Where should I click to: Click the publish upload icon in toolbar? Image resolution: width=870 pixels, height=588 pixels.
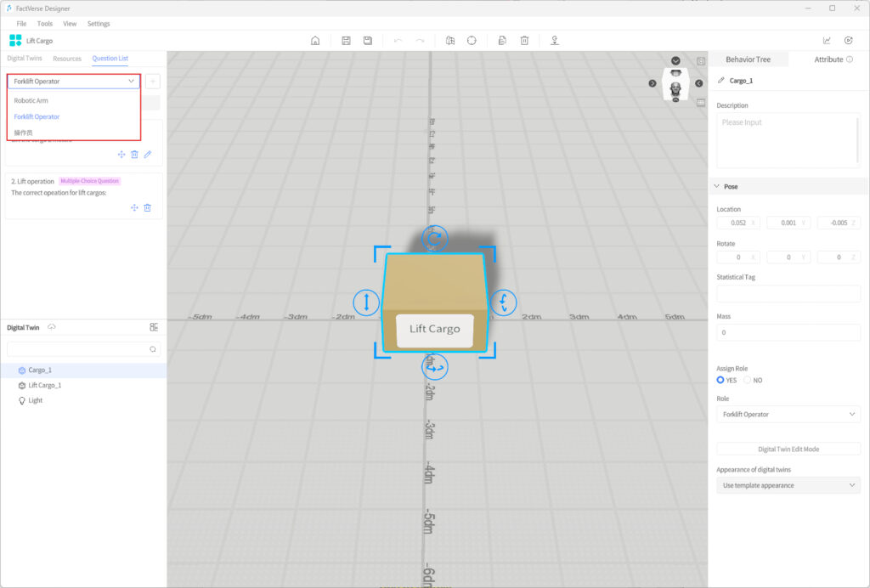[554, 41]
